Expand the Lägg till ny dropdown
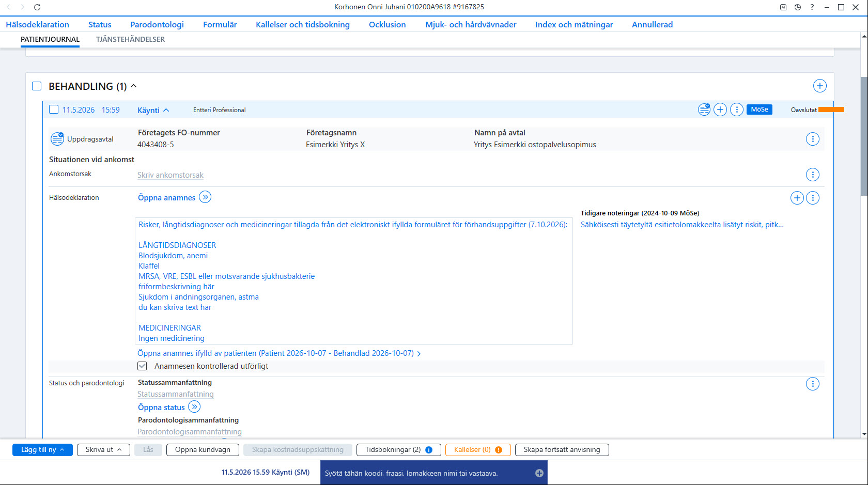 pyautogui.click(x=42, y=450)
